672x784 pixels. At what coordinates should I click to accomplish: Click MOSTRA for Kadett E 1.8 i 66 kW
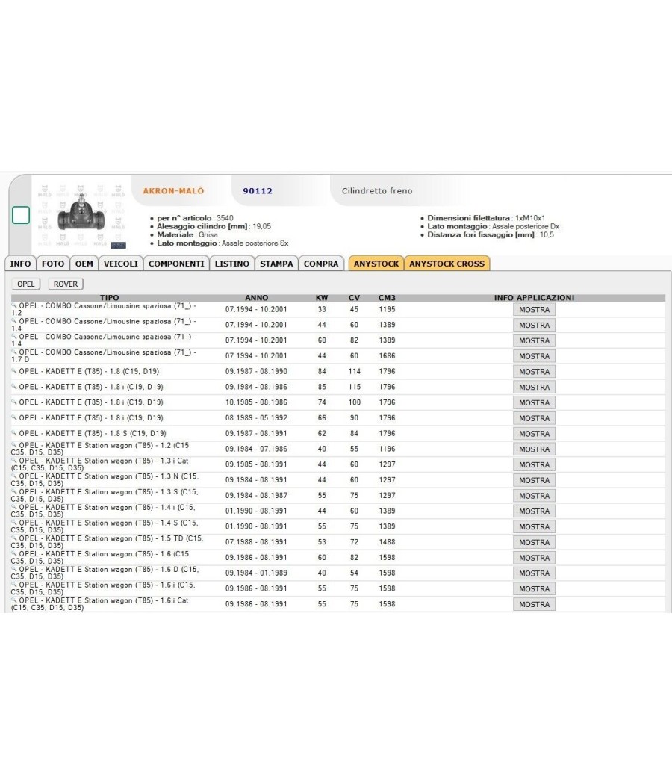(534, 418)
